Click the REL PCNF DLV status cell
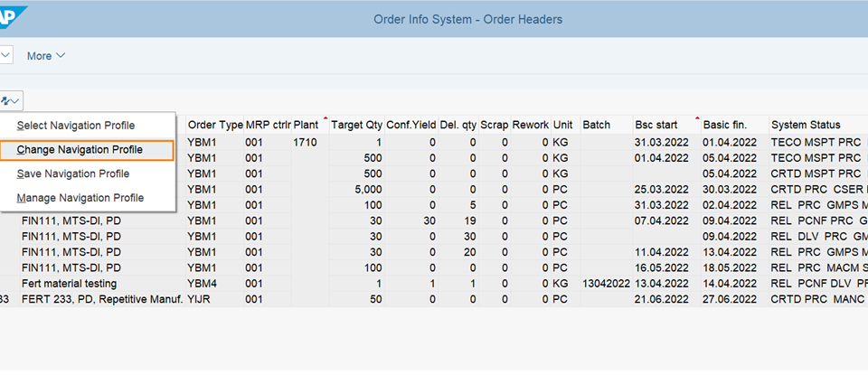868x375 pixels. (819, 284)
